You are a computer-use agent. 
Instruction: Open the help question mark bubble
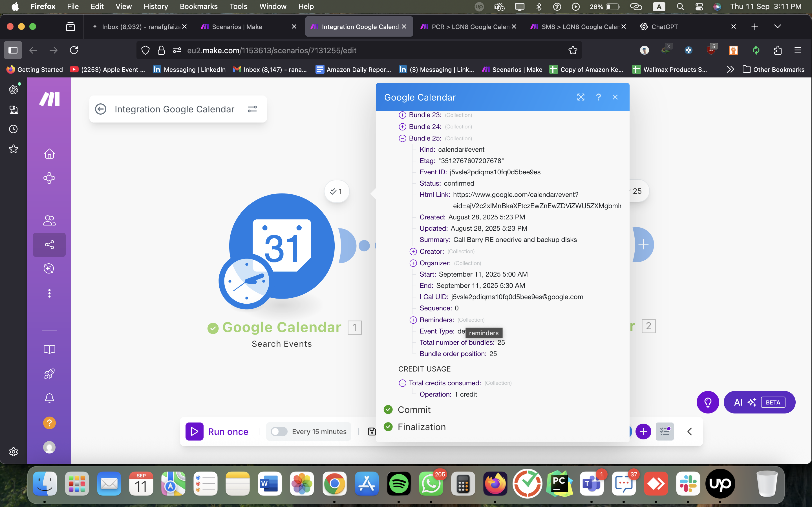click(49, 422)
